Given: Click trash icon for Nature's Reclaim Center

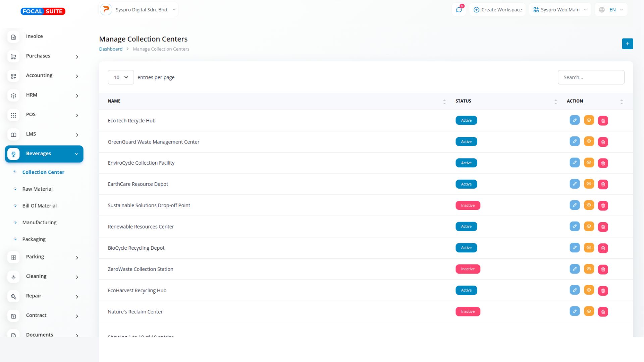Looking at the screenshot, I should click(603, 312).
